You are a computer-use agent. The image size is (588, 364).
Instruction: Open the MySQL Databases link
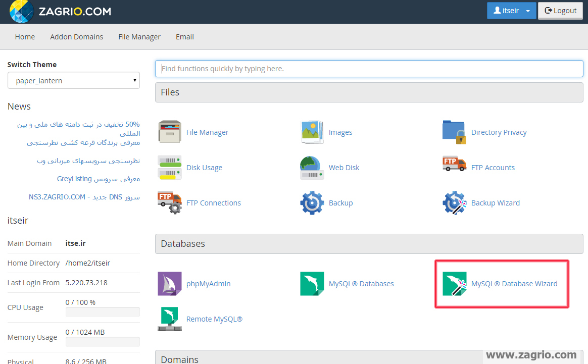tap(361, 284)
